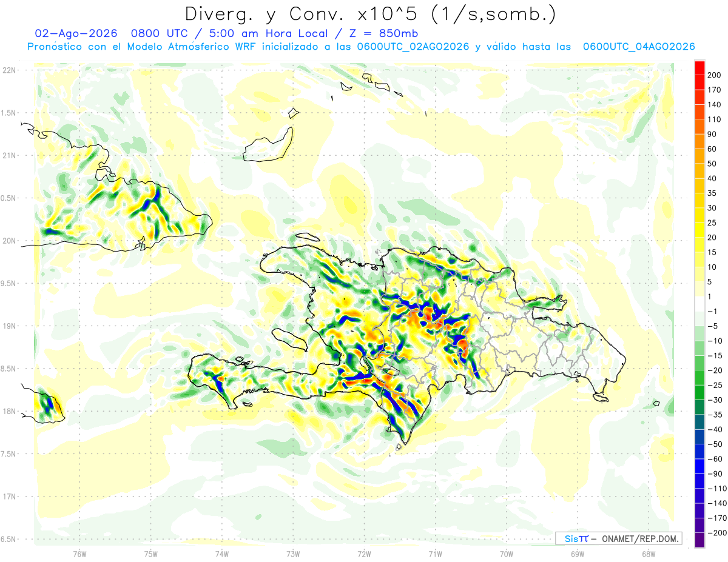Click the Great Inagua island outline north of Haiti
This screenshot has width=728, height=562.
click(x=268, y=146)
